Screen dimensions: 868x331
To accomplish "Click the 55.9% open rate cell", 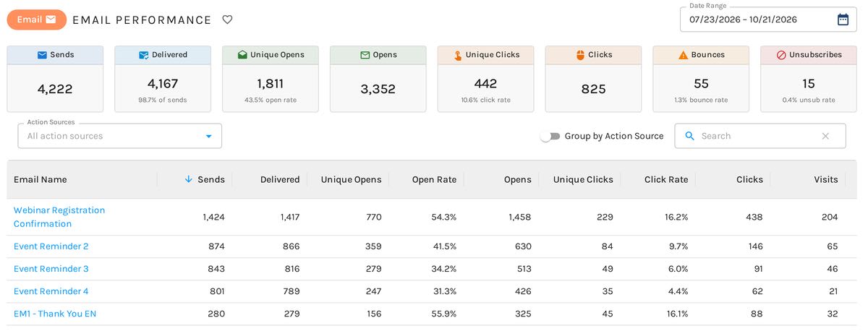I will 443,314.
